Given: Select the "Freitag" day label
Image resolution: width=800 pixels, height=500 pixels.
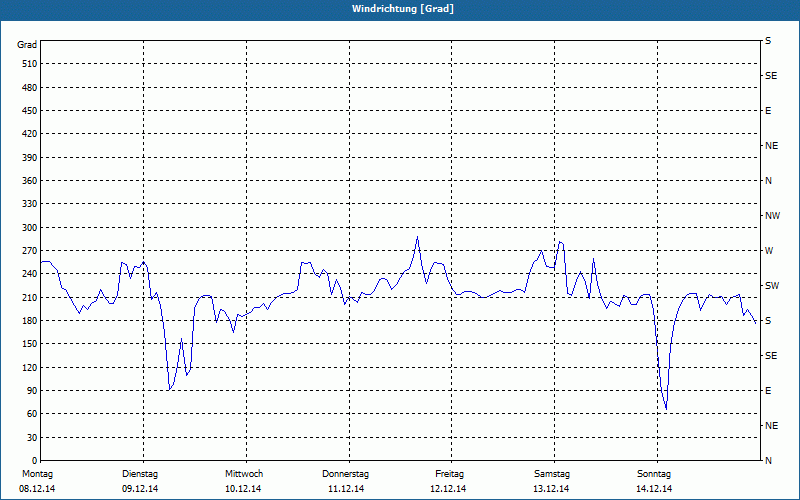Looking at the screenshot, I should [449, 474].
